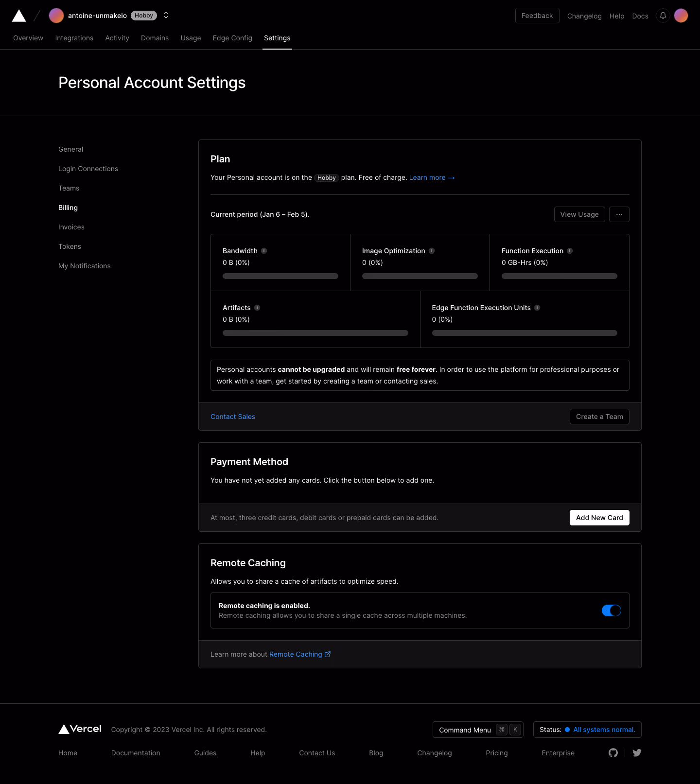Show Artifacts info icon
Viewport: 700px width, 784px height.
(257, 308)
